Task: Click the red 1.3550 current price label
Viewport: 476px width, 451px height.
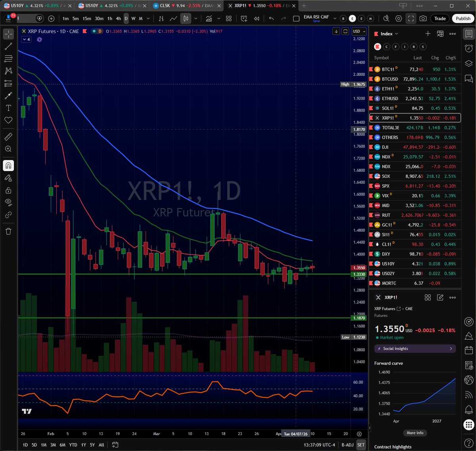Action: tap(359, 268)
